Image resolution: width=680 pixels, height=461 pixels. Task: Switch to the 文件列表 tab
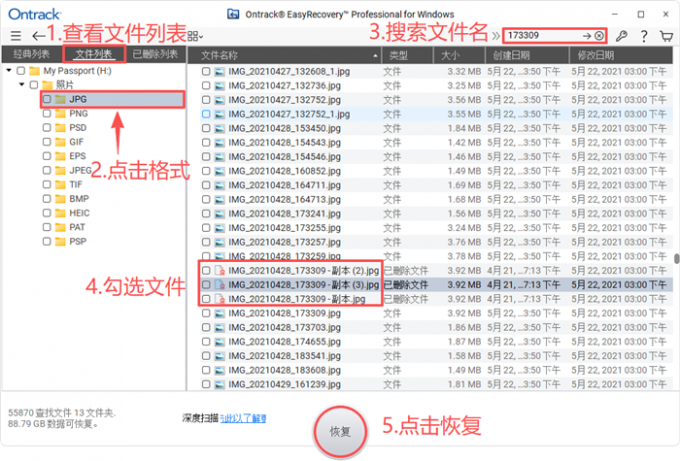(94, 54)
